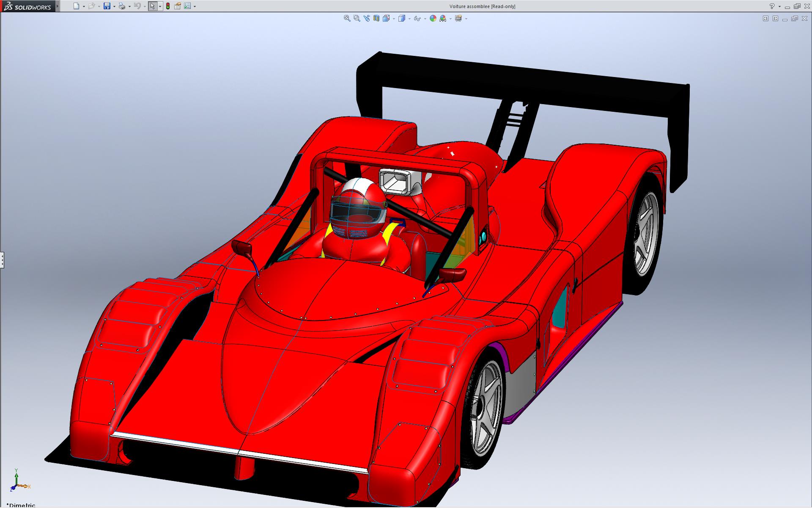812x508 pixels.
Task: Expand the Display Style dropdown arrow
Action: click(x=409, y=19)
